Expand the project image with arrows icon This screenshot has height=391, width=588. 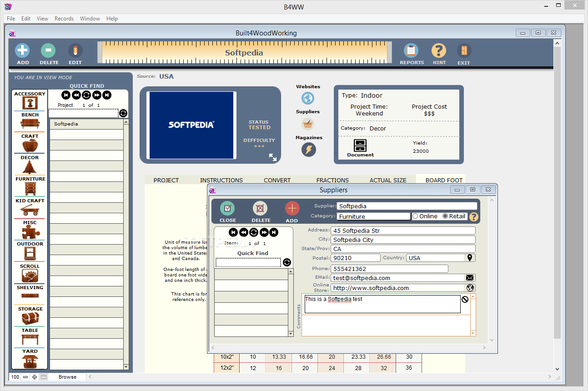[273, 157]
